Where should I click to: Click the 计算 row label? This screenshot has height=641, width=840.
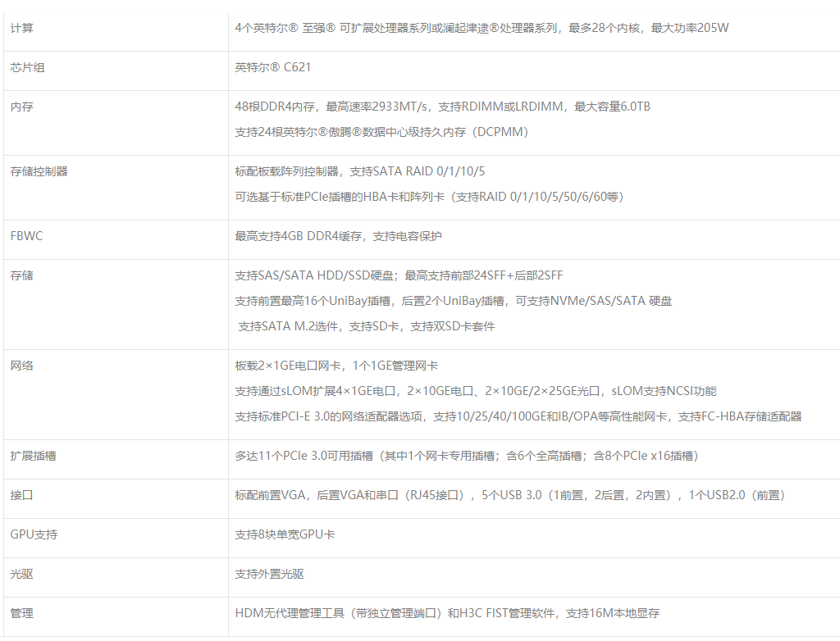pos(22,29)
